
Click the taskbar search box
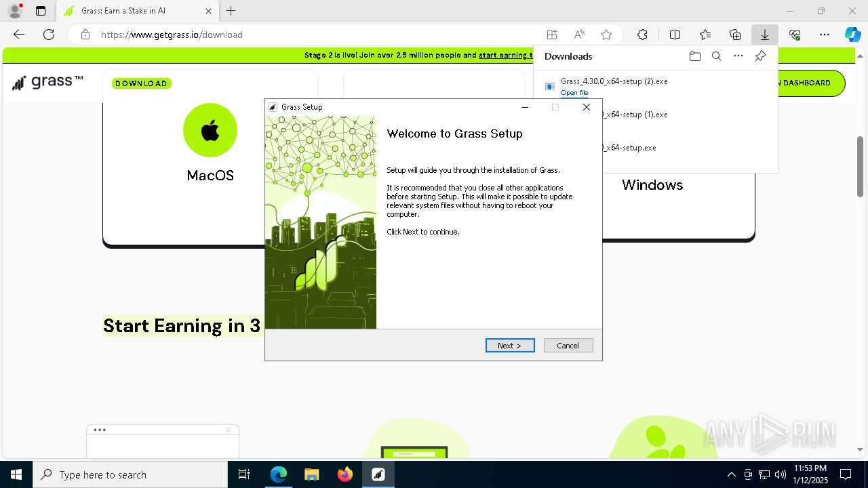[x=130, y=474]
